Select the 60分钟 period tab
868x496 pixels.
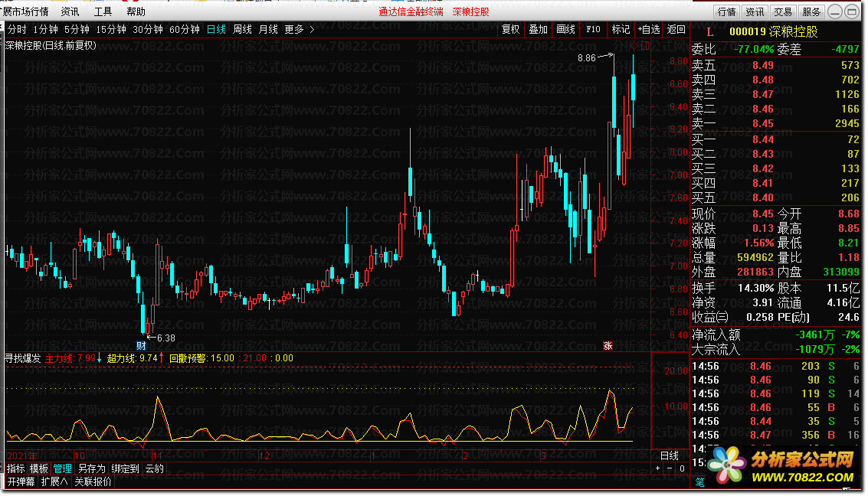184,29
